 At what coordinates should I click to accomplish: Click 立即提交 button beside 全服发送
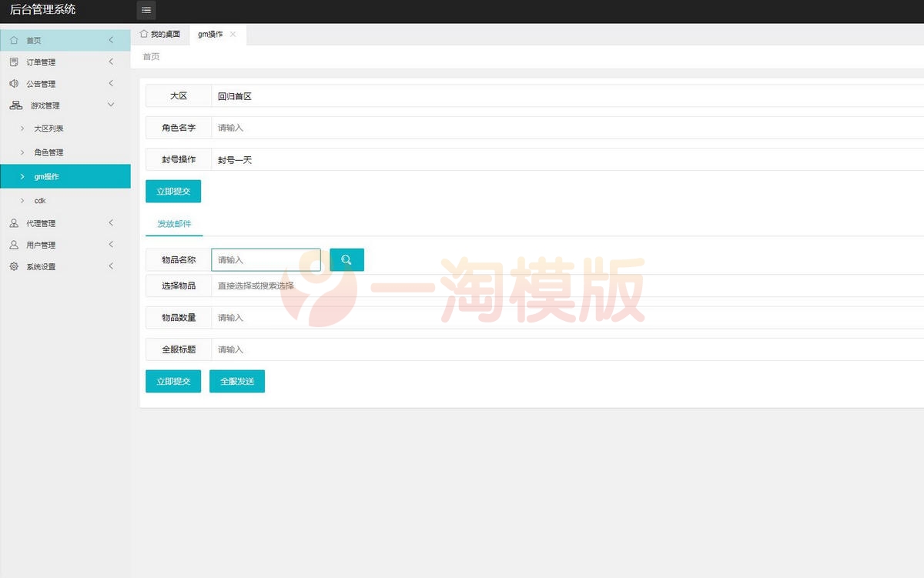point(173,381)
